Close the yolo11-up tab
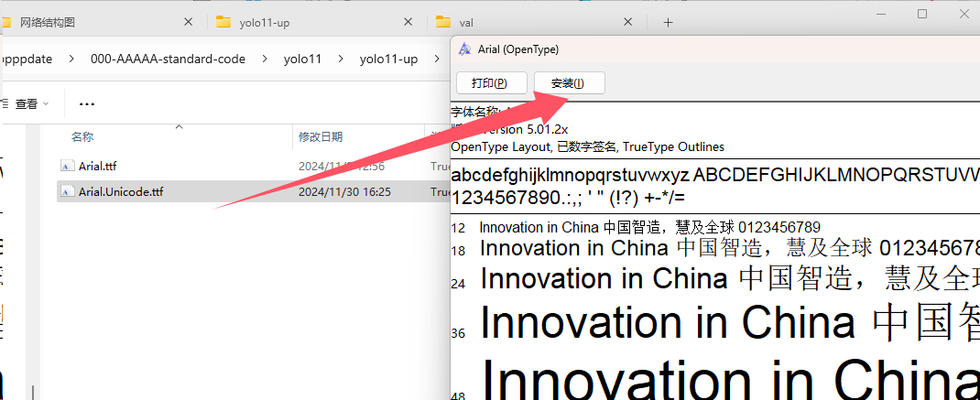 408,22
